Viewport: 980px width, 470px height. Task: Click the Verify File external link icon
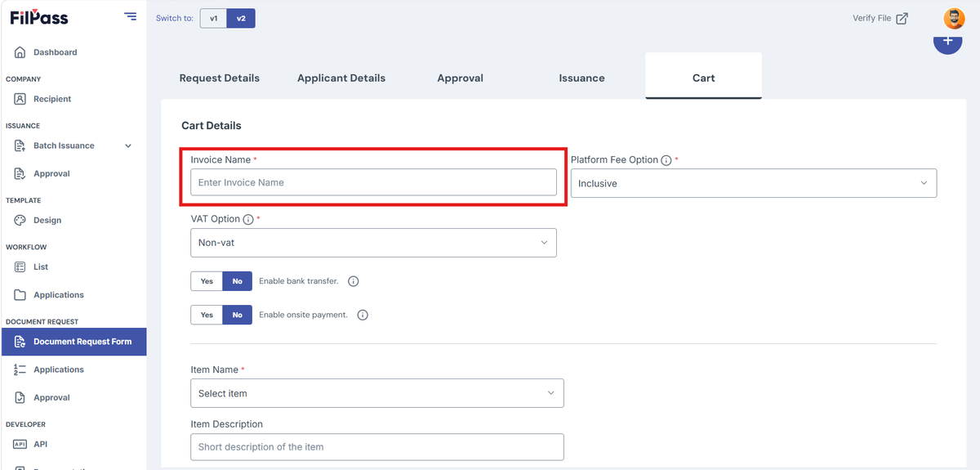coord(902,18)
